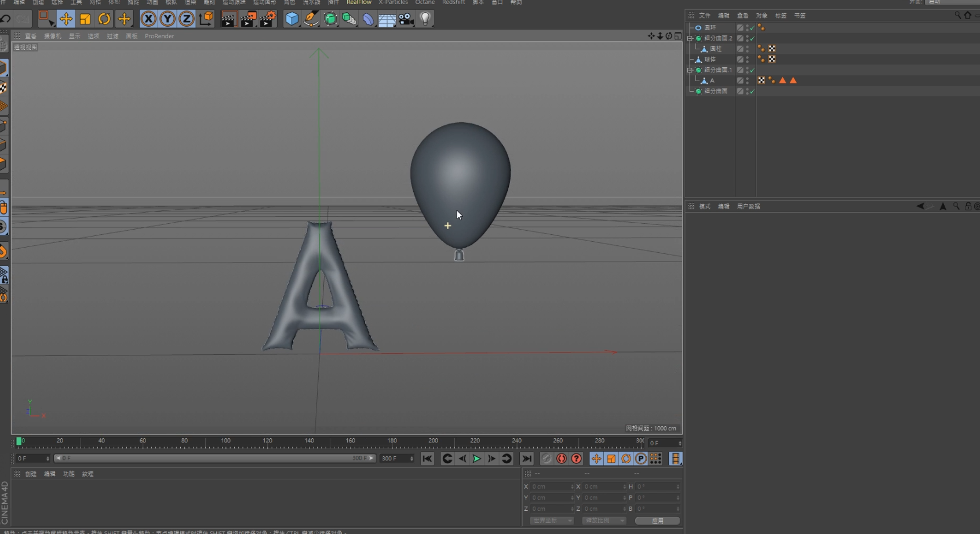Image resolution: width=980 pixels, height=534 pixels.
Task: Click frame 100 on the timeline ruler
Action: pyautogui.click(x=225, y=442)
